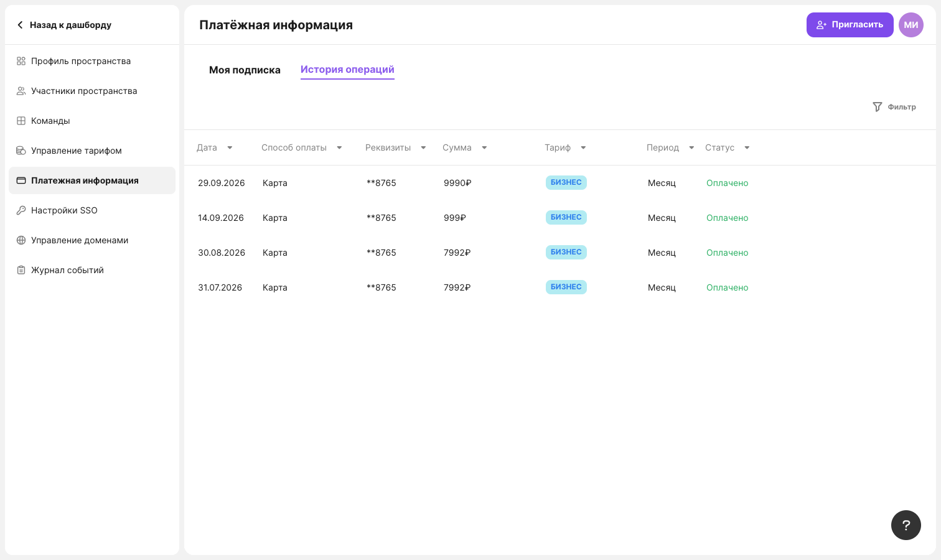Open Управление тарифом
The image size is (941, 560).
92,151
